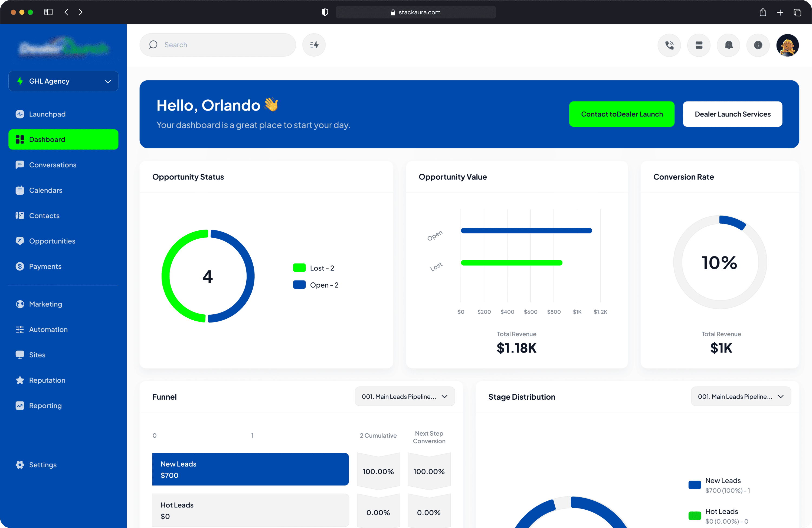Open Calendars from the sidebar
812x528 pixels.
click(x=45, y=190)
